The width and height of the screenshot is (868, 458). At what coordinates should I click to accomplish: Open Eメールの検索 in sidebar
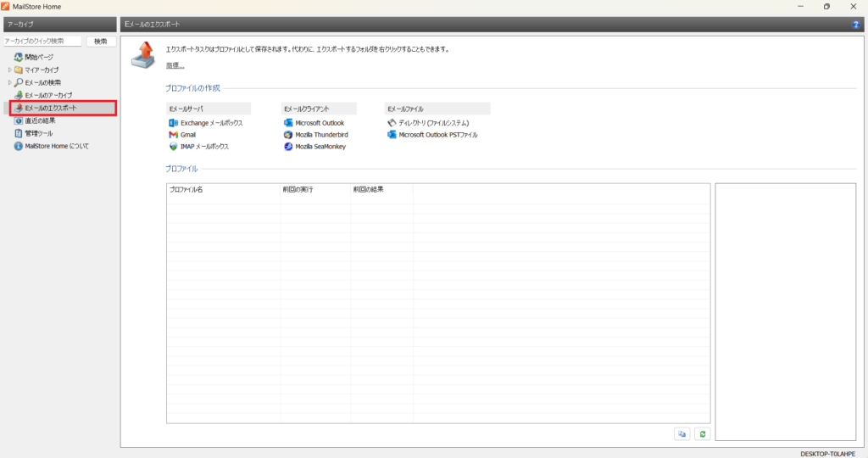[x=37, y=82]
